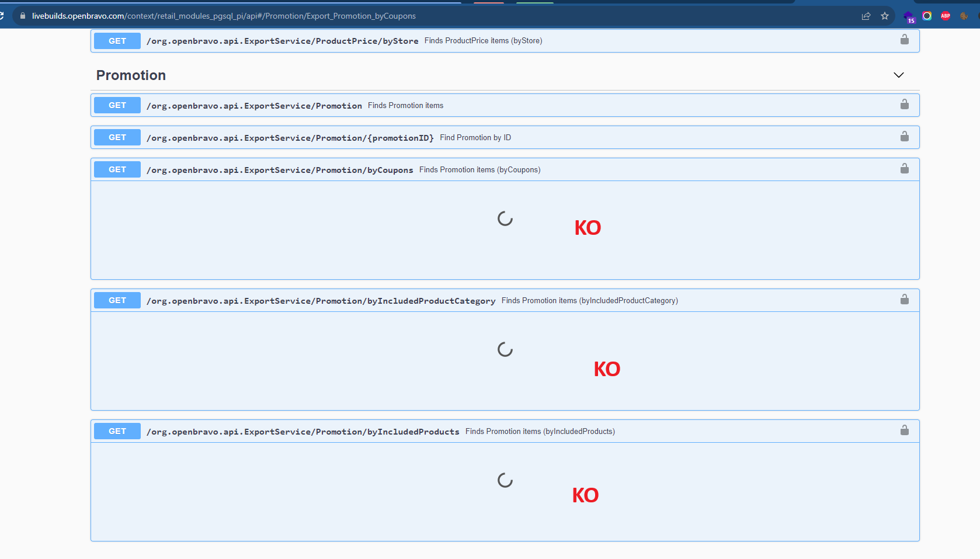Image resolution: width=980 pixels, height=559 pixels.
Task: Click "Finds ProductPrice items (byStore)" description
Action: (x=484, y=41)
